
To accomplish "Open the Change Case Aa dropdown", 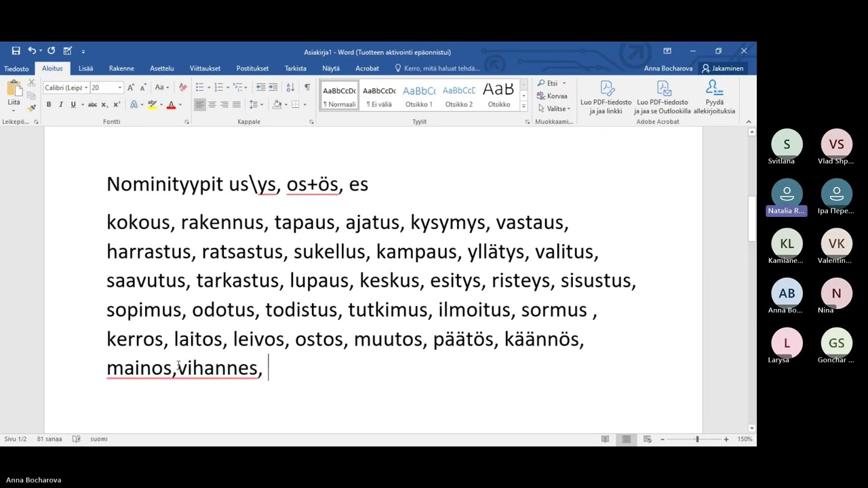I will tap(161, 87).
